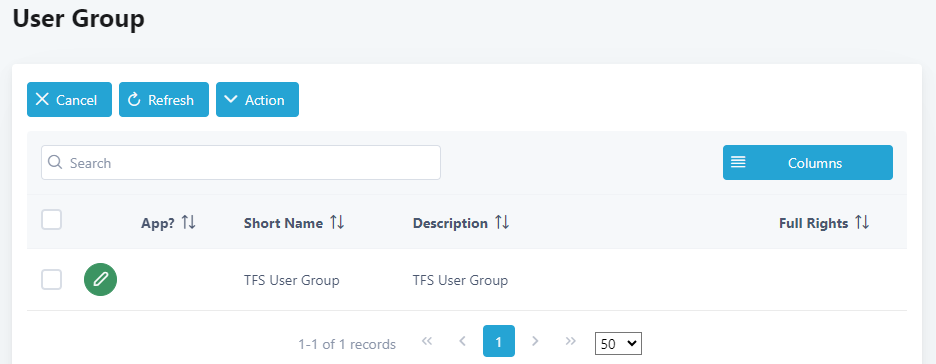
Task: Sort by Full Rights column arrows
Action: (x=862, y=223)
